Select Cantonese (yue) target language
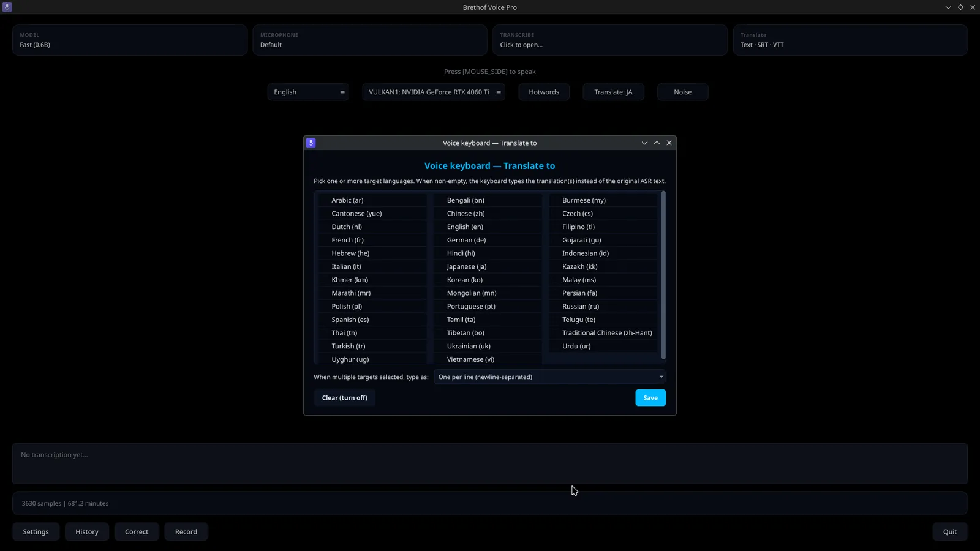980x551 pixels. click(372, 214)
